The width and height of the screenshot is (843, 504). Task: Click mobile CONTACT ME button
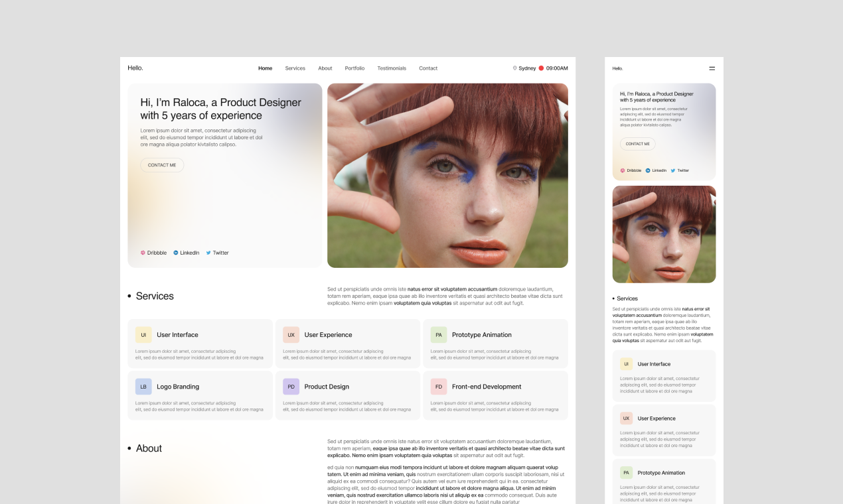pyautogui.click(x=637, y=144)
